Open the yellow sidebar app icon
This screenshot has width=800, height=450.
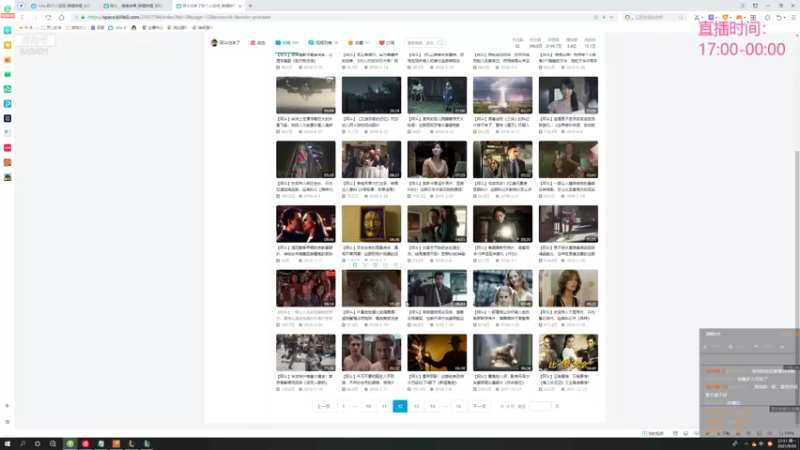(x=8, y=45)
